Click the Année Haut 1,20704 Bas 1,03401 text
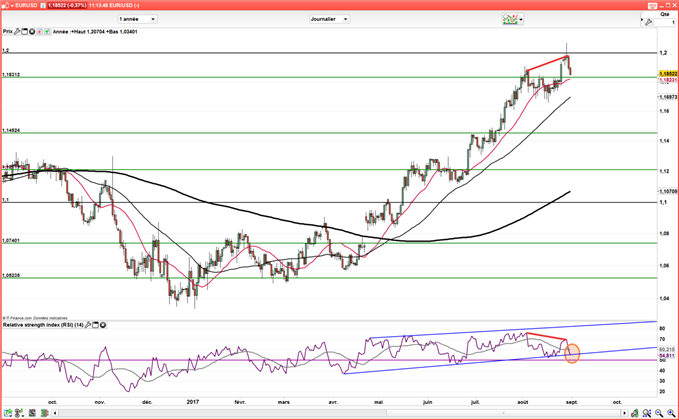The height and width of the screenshot is (420, 679). pos(95,32)
